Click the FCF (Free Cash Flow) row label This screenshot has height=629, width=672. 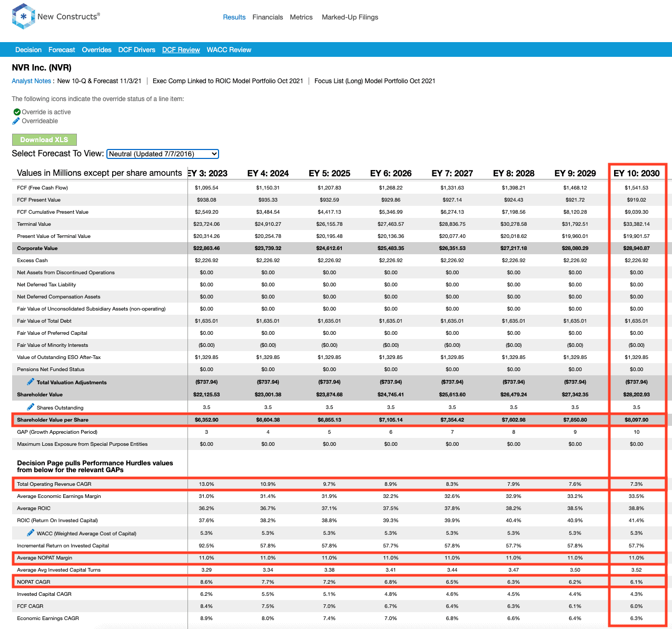click(x=43, y=188)
